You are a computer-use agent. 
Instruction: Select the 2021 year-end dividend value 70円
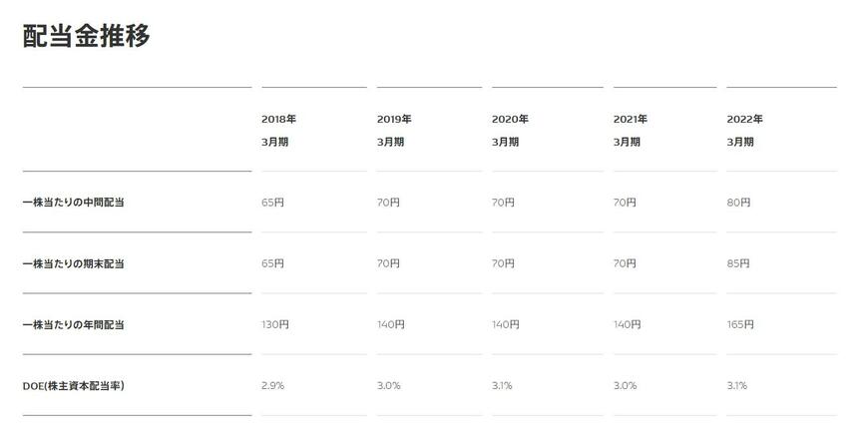tap(625, 264)
